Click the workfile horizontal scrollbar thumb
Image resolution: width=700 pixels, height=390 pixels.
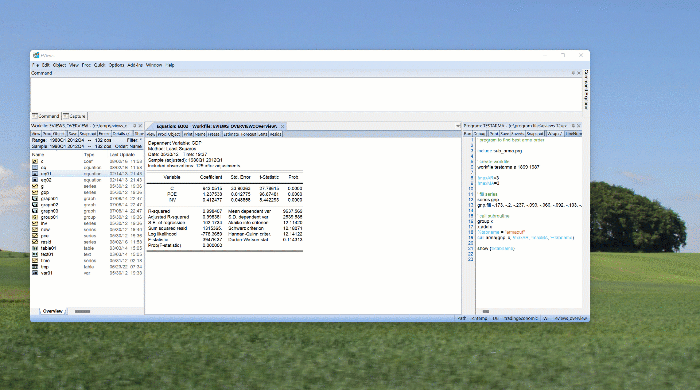pos(82,311)
